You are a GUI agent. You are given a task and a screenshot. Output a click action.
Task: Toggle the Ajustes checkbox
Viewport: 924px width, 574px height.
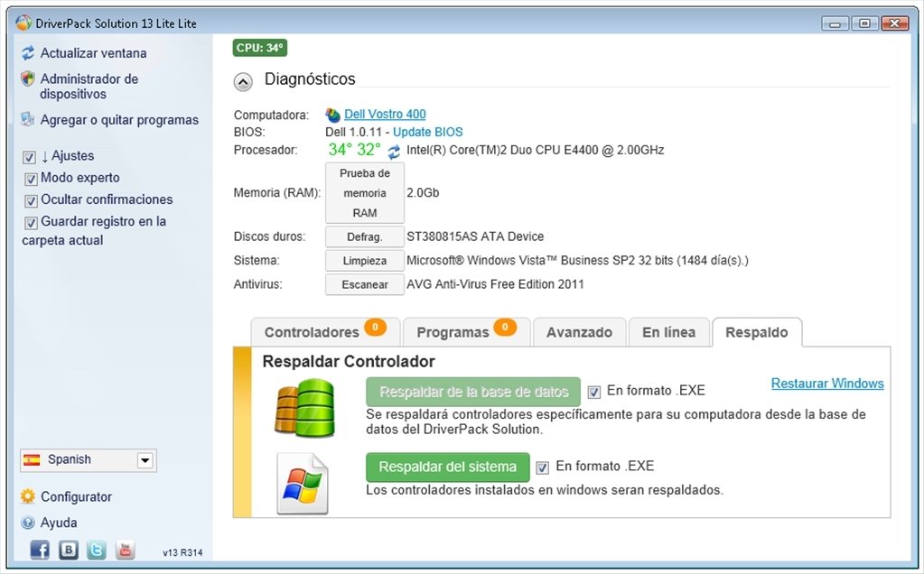30,157
